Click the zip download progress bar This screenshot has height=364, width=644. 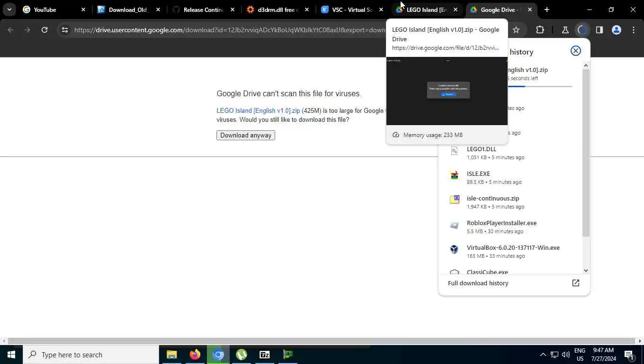click(x=540, y=86)
